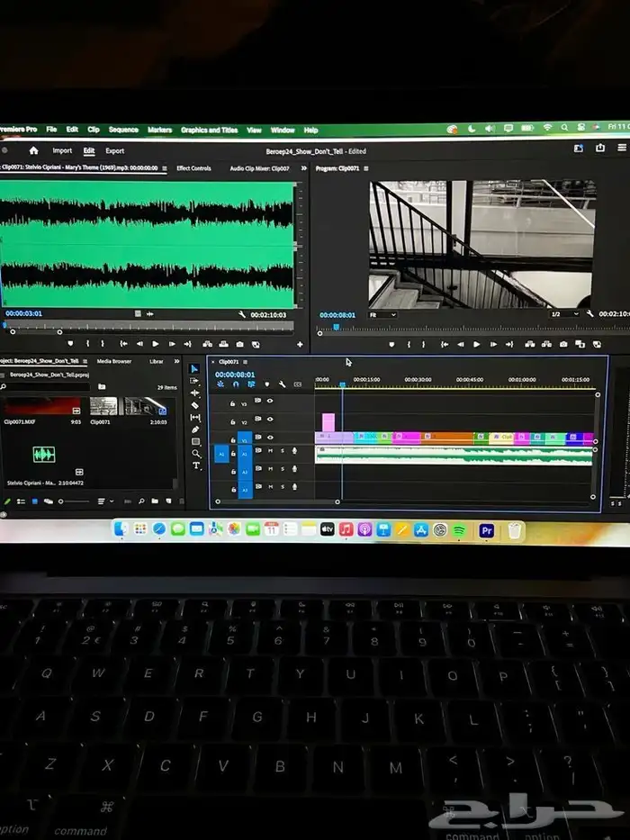The image size is (630, 840).
Task: Select the Track Select Forward tool
Action: click(195, 381)
